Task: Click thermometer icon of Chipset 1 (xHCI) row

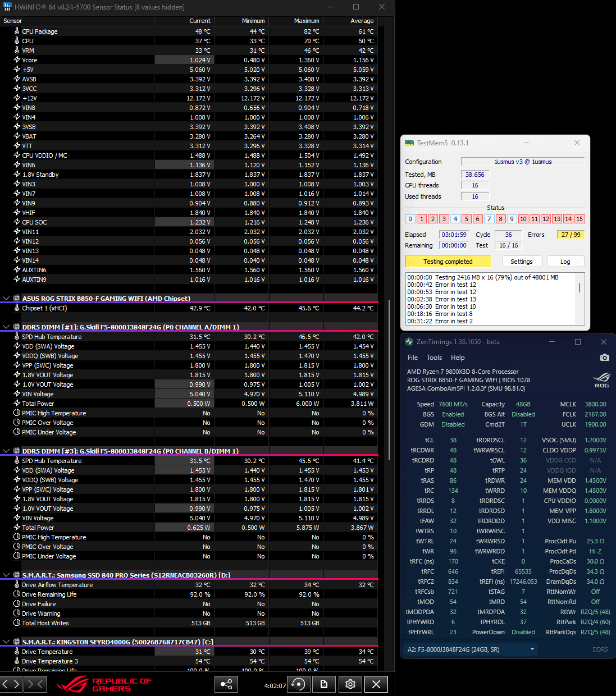Action: tap(17, 308)
